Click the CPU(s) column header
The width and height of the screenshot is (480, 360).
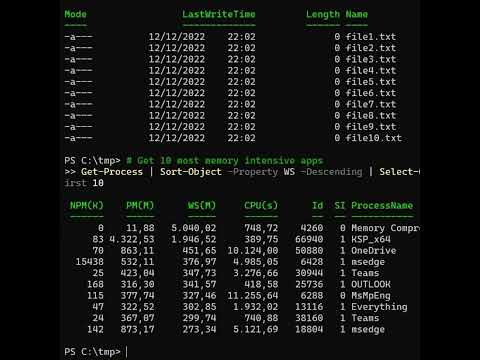tap(261, 205)
